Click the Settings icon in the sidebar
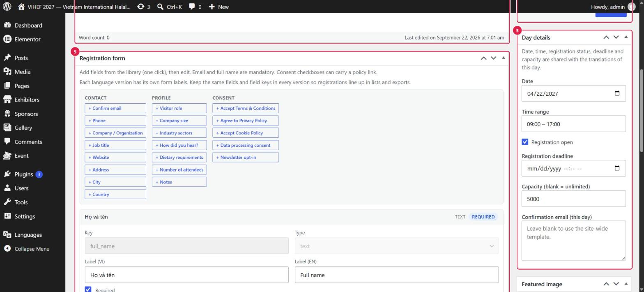Image resolution: width=644 pixels, height=292 pixels. point(7,216)
